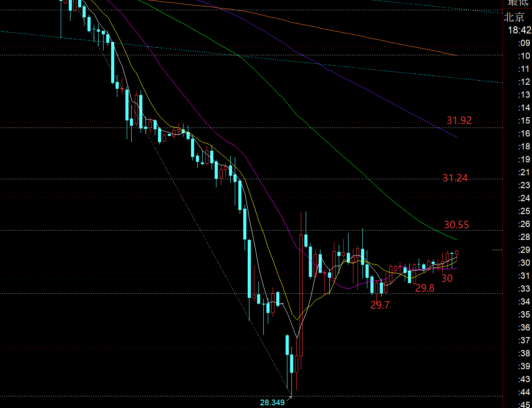This screenshot has width=532, height=408.
Task: Select the :43 time row
Action: click(x=524, y=379)
